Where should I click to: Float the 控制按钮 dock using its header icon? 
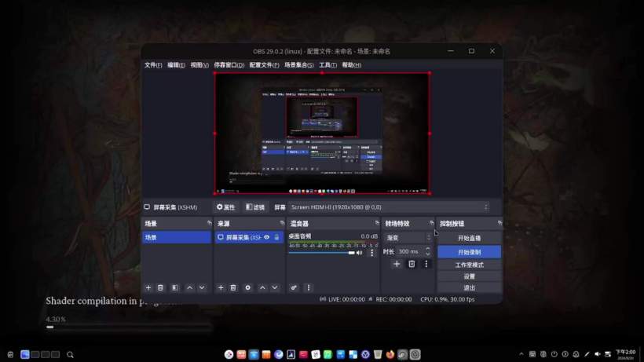click(x=499, y=223)
